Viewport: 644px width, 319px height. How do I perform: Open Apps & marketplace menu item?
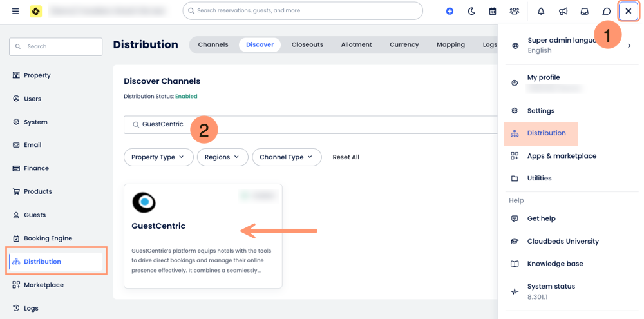(x=561, y=156)
